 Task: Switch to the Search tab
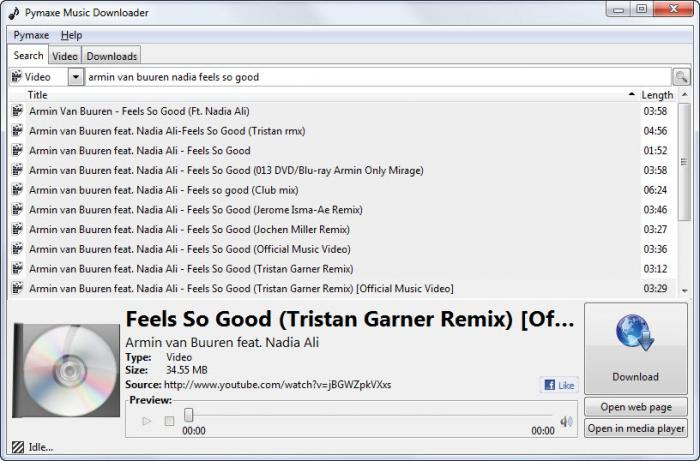[28, 55]
